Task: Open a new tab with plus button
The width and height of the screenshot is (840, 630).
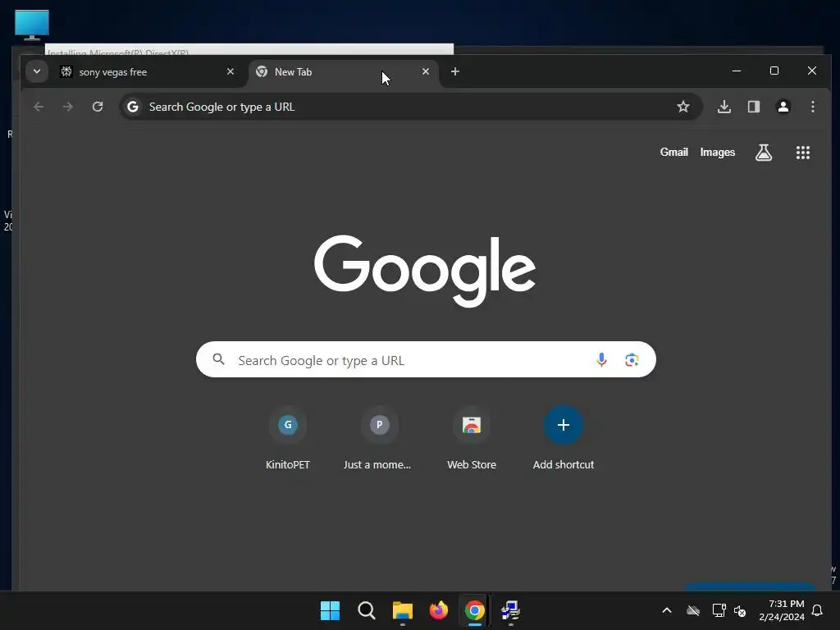Action: coord(454,71)
